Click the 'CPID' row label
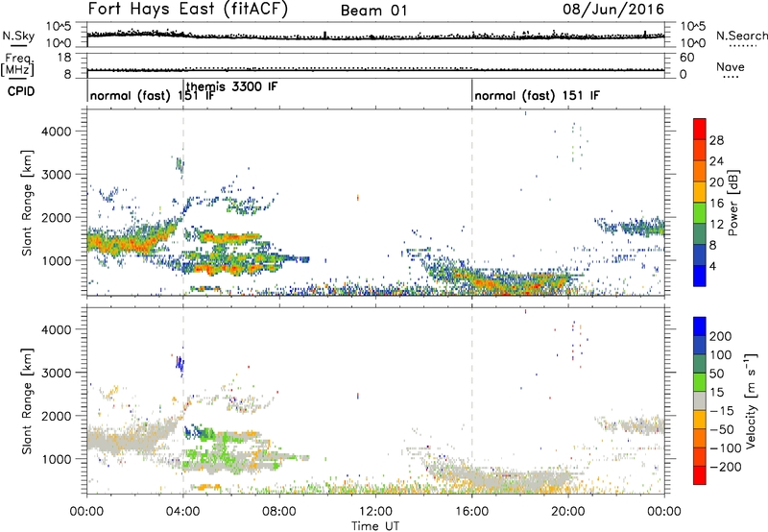The height and width of the screenshot is (532, 768). tap(21, 91)
